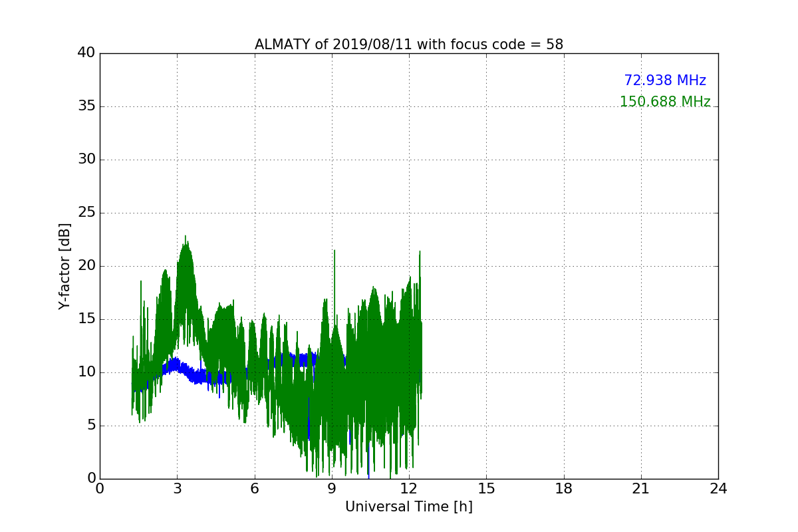Click the 'Universal Time [h]' axis label
Image resolution: width=798 pixels, height=532 pixels.
coord(409,507)
